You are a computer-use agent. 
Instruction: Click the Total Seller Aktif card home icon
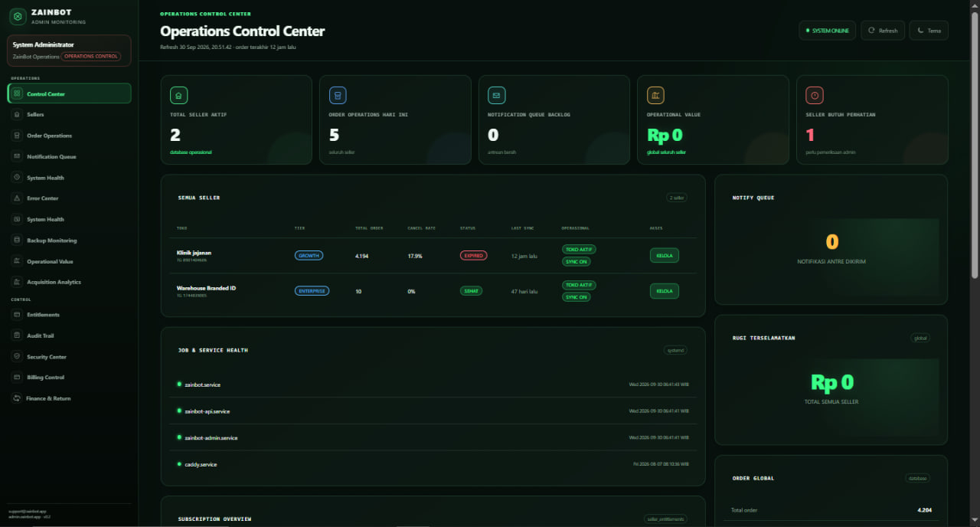[179, 96]
